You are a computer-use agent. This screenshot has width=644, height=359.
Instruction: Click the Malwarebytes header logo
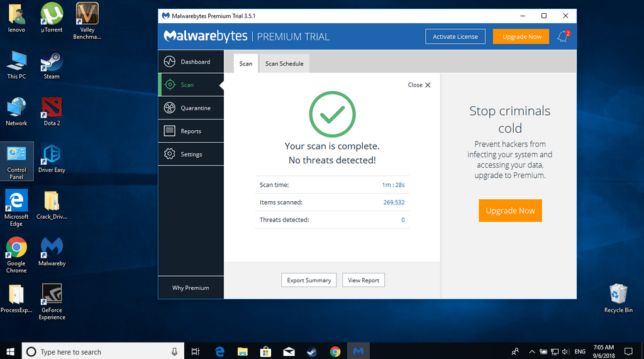[x=206, y=36]
